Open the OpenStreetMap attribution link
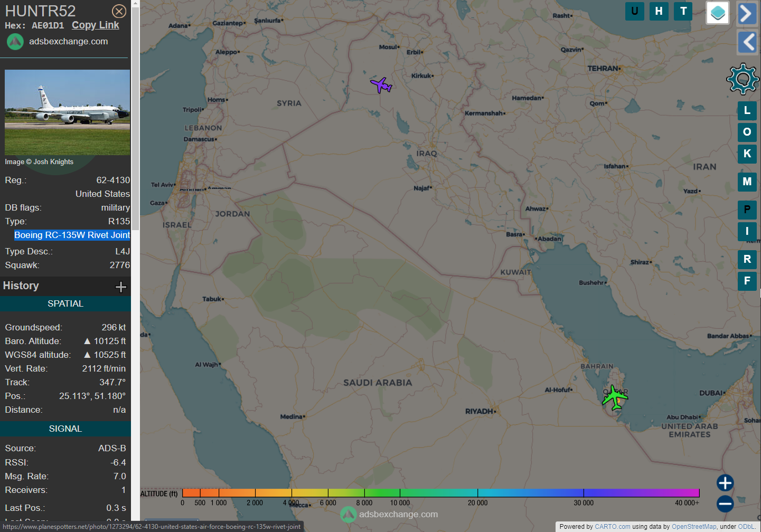761x532 pixels. 694,527
